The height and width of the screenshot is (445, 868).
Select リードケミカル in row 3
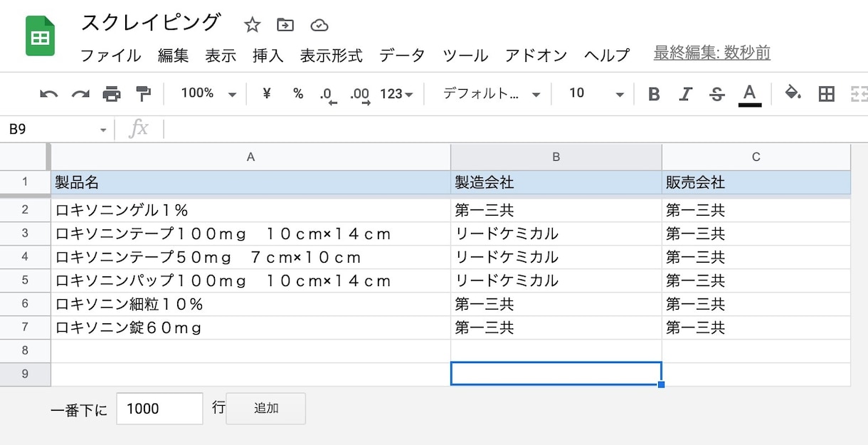pos(556,234)
